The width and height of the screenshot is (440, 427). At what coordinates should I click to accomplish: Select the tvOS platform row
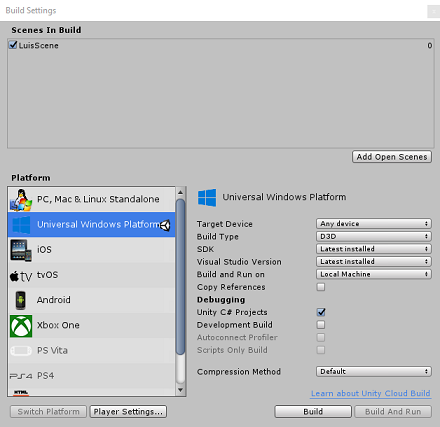(x=91, y=275)
